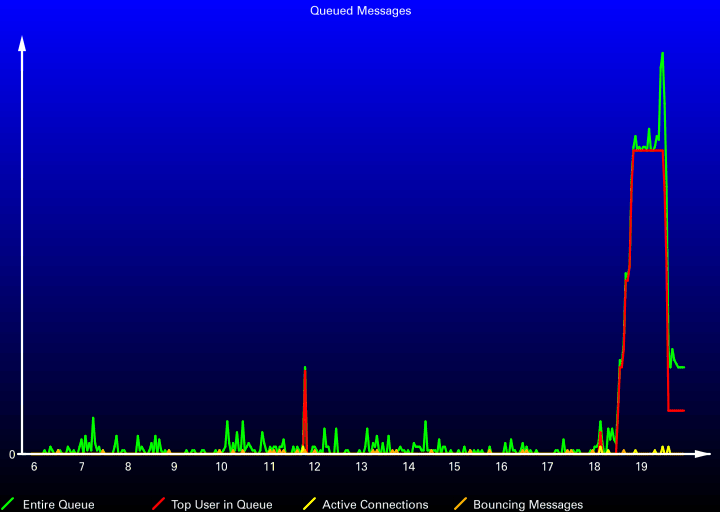The image size is (720, 512).
Task: Select the 'Bouncing Messages' legend label
Action: (x=528, y=505)
